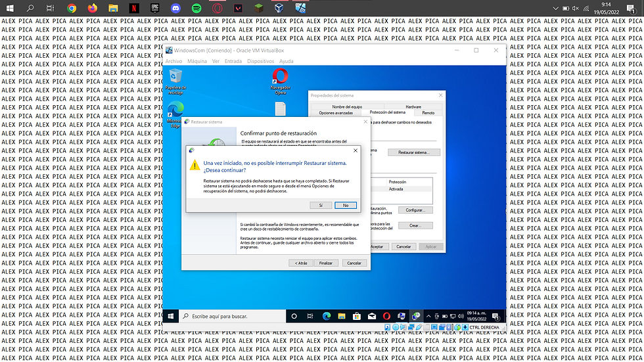Open VirtualBox Ayuda menu
The width and height of the screenshot is (644, 362).
click(287, 61)
